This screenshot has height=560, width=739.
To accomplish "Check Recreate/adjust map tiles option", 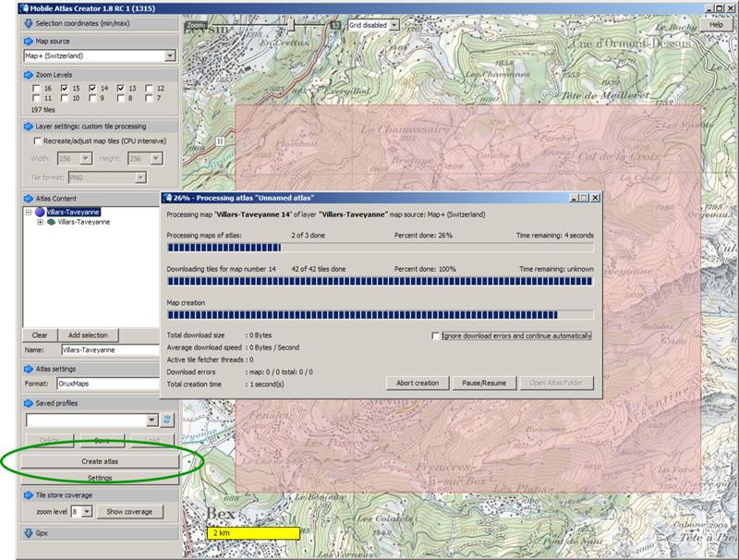I will tap(36, 141).
